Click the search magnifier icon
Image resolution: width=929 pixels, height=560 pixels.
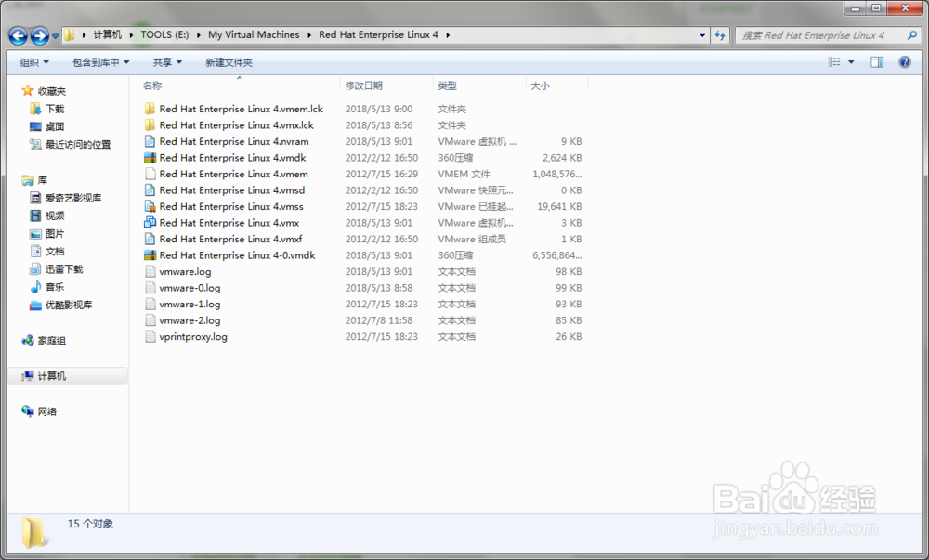click(x=912, y=35)
